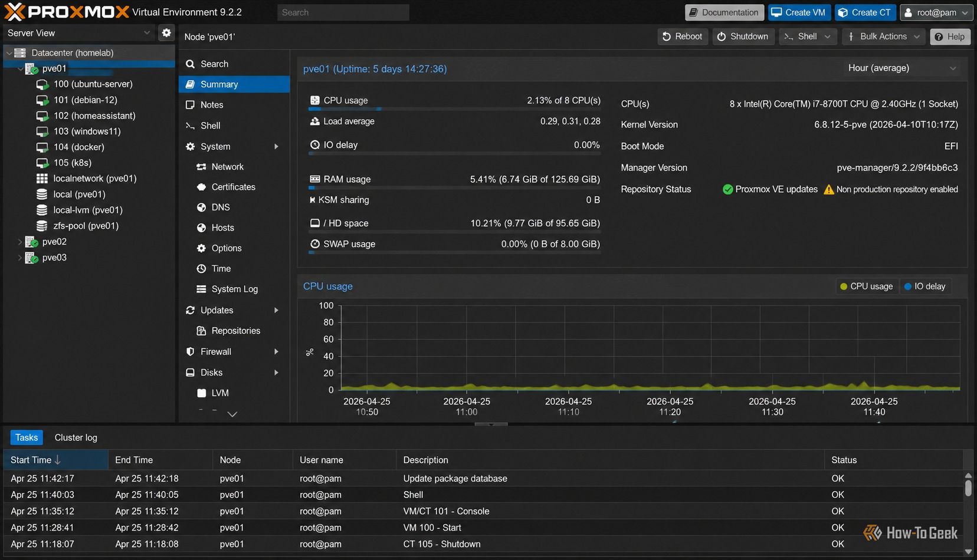Open the DNS globe icon
Screen dimensions: 977x560
201,207
